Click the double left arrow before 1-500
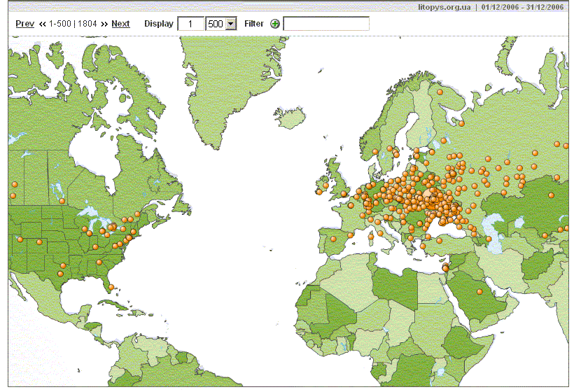The width and height of the screenshot is (574, 392). click(x=43, y=24)
